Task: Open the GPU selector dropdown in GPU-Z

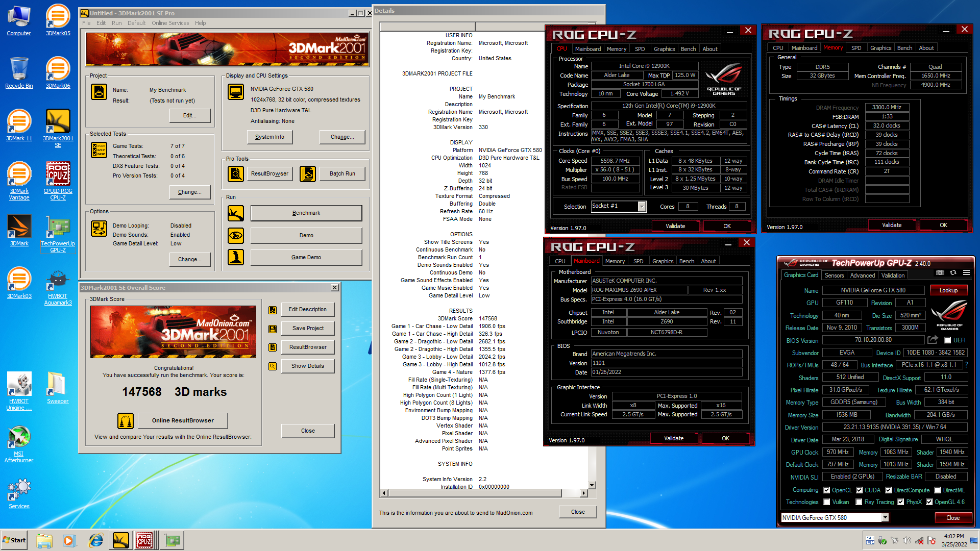Action: point(885,518)
